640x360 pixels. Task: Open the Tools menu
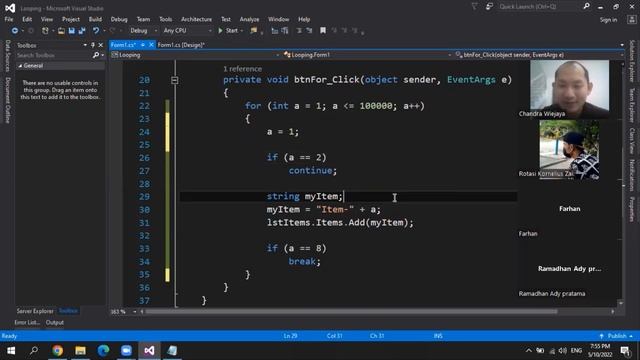pos(165,19)
